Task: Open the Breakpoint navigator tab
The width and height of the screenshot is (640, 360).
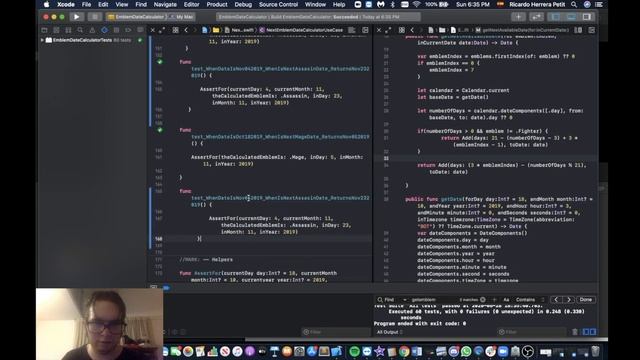Action: pos(128,30)
